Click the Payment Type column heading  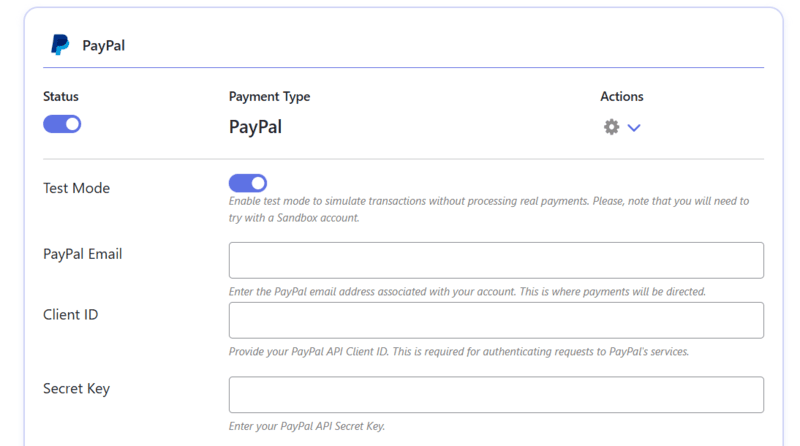[269, 97]
